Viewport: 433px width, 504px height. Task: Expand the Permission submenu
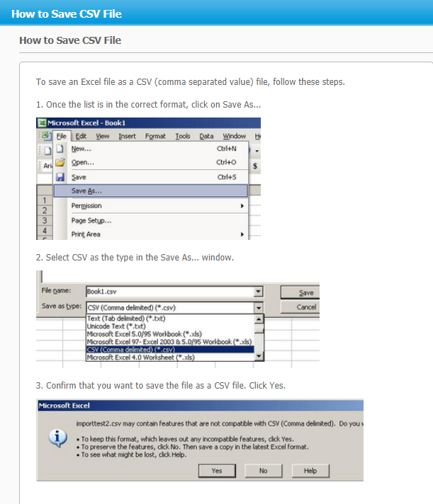(x=151, y=206)
